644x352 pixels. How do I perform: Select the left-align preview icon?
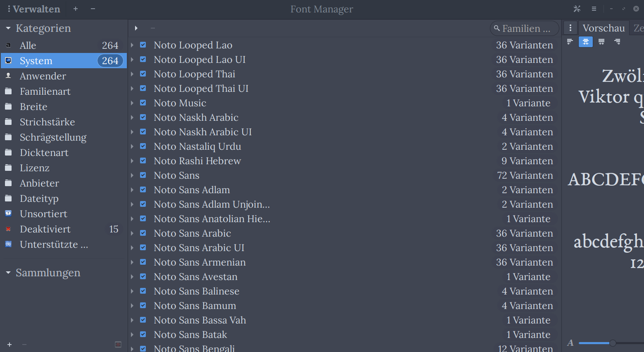pos(570,41)
